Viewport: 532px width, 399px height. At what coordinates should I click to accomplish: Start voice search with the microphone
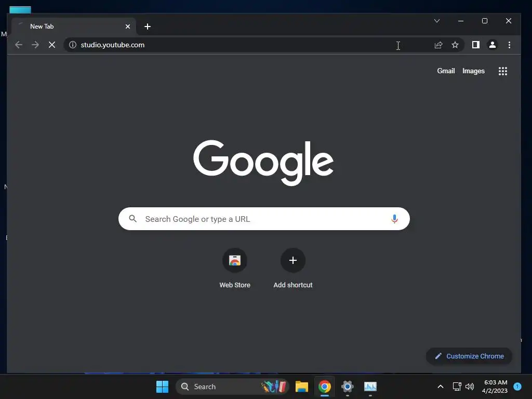click(394, 219)
